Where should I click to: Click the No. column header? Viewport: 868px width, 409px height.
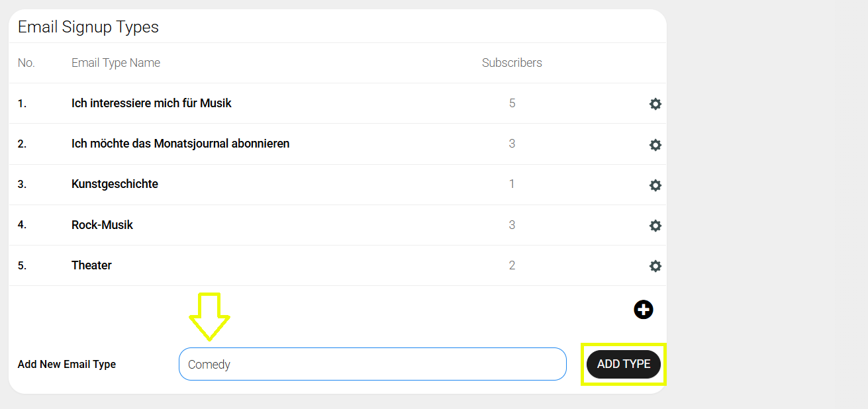pos(26,63)
